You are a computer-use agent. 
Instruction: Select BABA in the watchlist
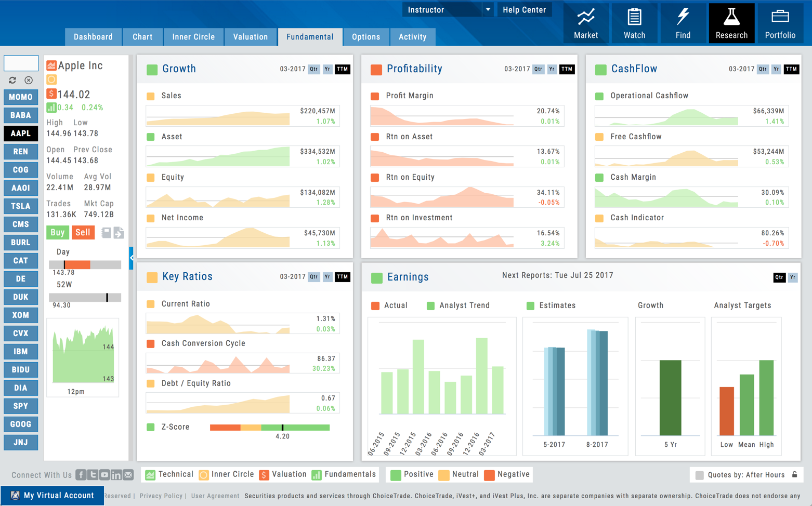tap(21, 115)
